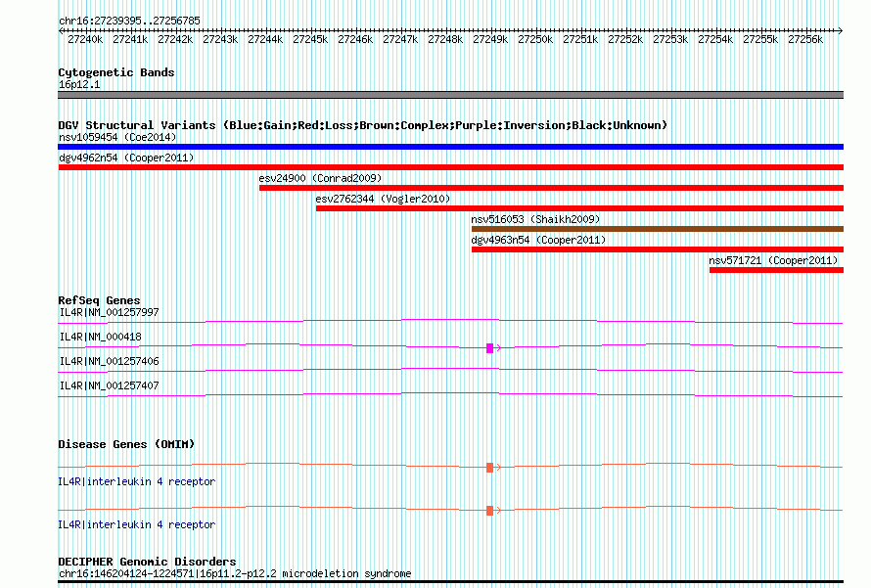871x588 pixels.
Task: Click the 27252k ruler tick label
Action: [625, 39]
